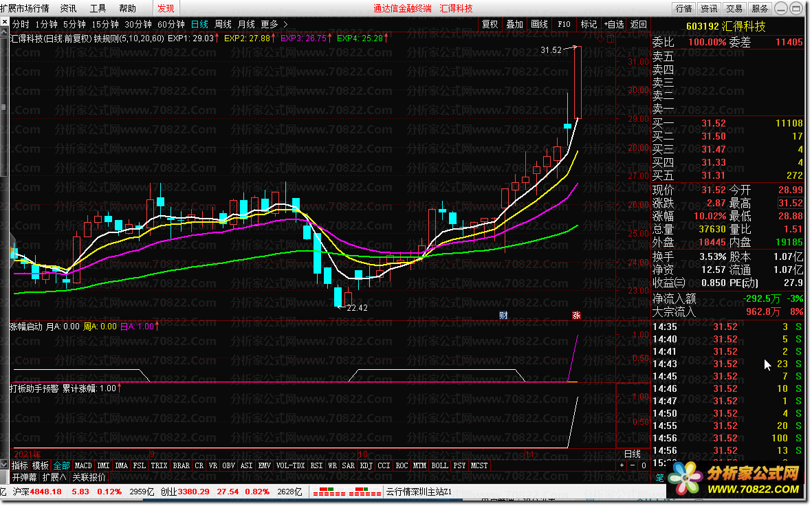This screenshot has width=812, height=506.
Task: Add stock via +自选 button
Action: coord(614,24)
